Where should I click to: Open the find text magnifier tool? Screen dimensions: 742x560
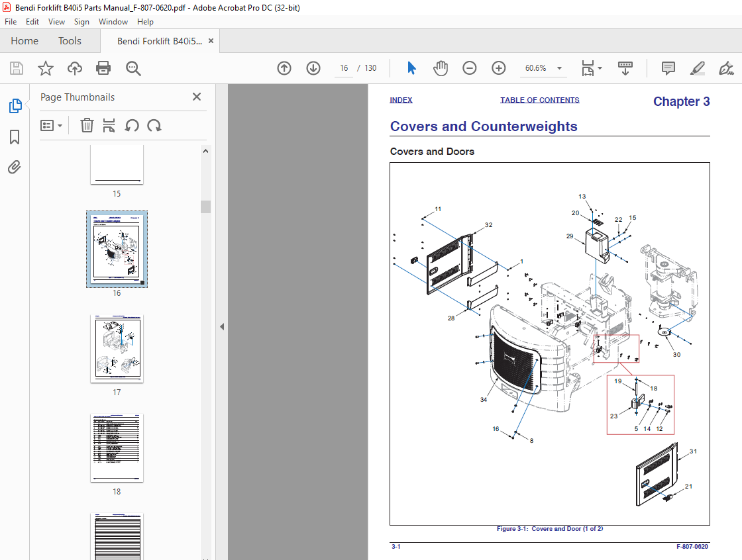[x=133, y=69]
